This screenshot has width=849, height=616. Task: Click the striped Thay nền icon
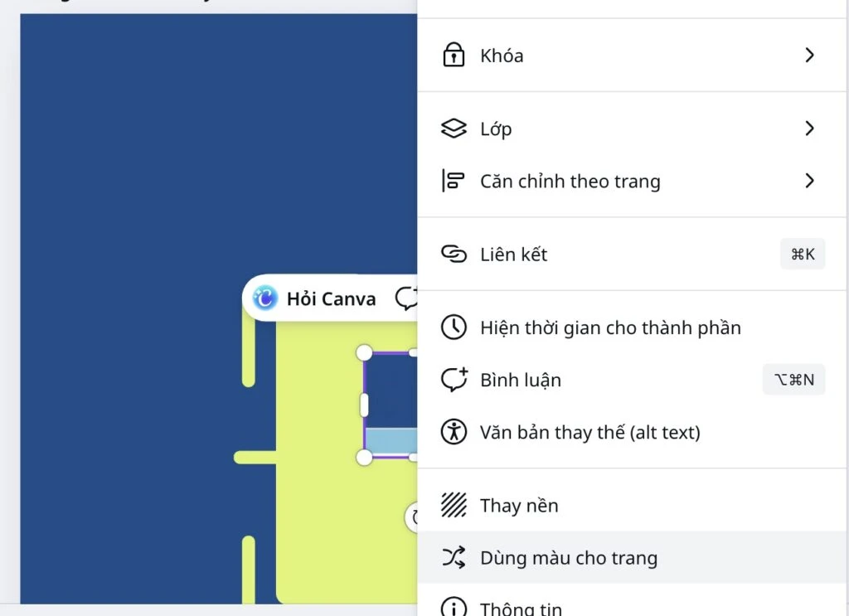click(454, 505)
